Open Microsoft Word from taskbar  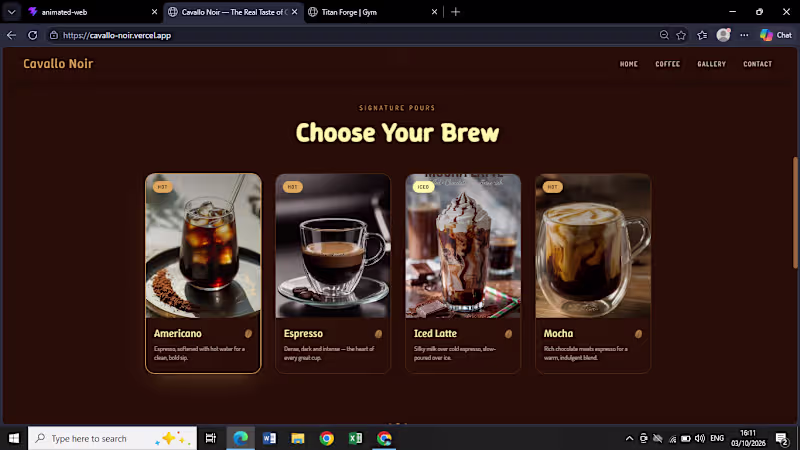click(269, 438)
